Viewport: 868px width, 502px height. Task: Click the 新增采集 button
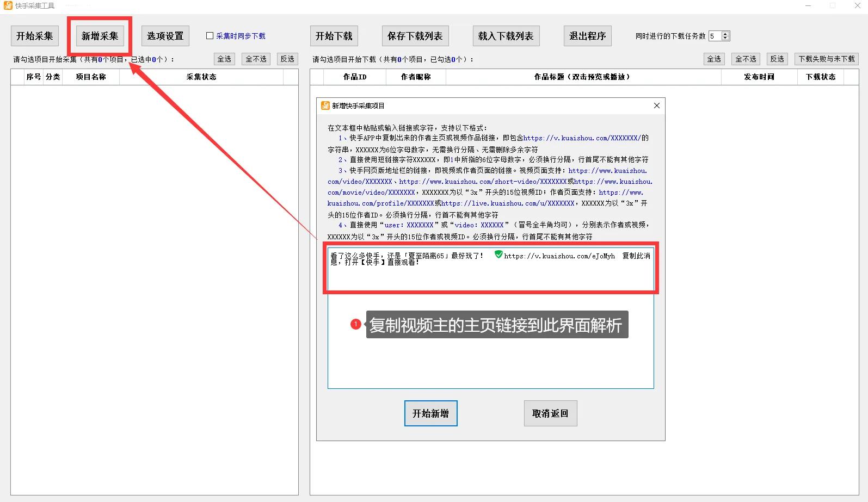coord(100,36)
